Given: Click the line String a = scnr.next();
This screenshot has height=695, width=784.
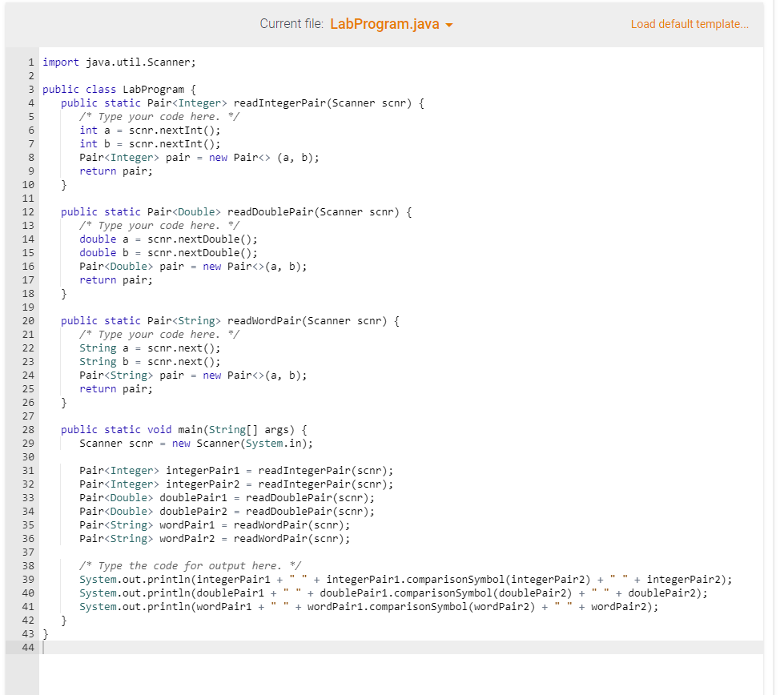Looking at the screenshot, I should coord(150,348).
